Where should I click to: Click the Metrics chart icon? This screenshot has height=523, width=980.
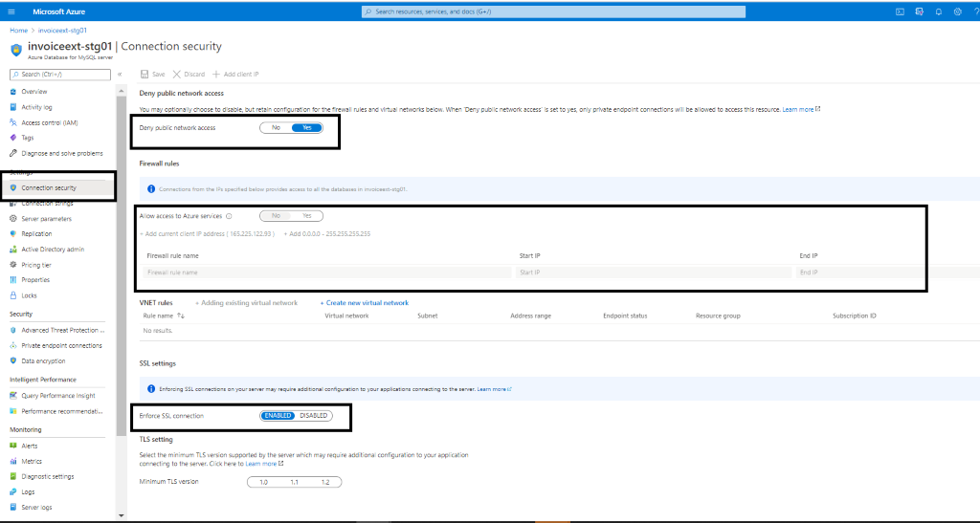13,461
